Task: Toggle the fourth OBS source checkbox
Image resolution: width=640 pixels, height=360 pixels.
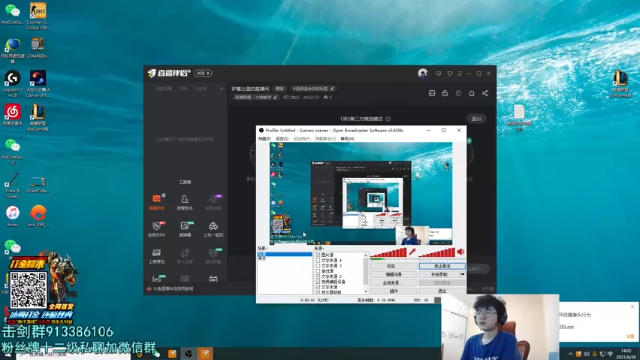Action: click(x=318, y=271)
